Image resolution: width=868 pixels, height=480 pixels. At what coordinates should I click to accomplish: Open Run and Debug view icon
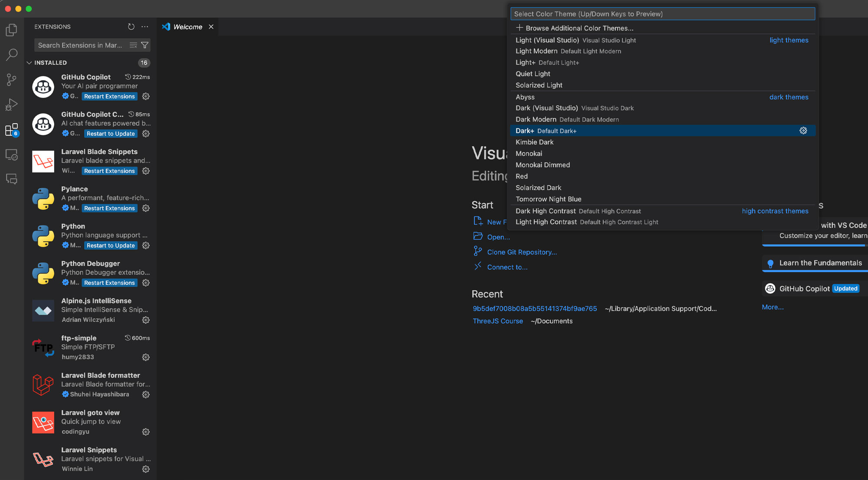coord(12,105)
